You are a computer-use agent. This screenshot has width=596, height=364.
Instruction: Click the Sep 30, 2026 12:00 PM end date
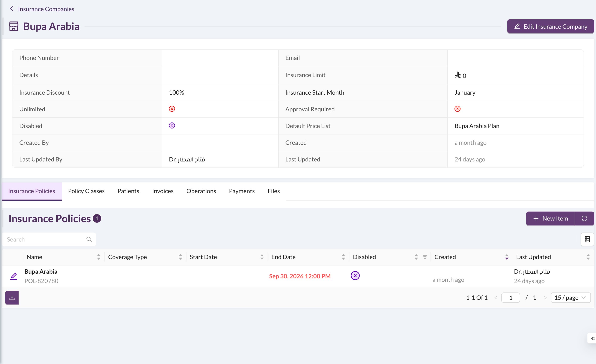coord(300,276)
